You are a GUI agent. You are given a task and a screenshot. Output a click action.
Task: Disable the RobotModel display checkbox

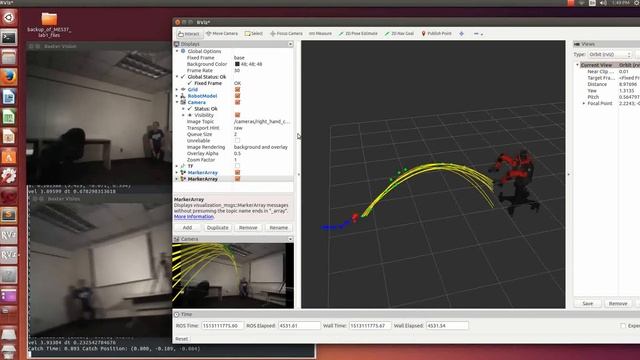pyautogui.click(x=237, y=96)
